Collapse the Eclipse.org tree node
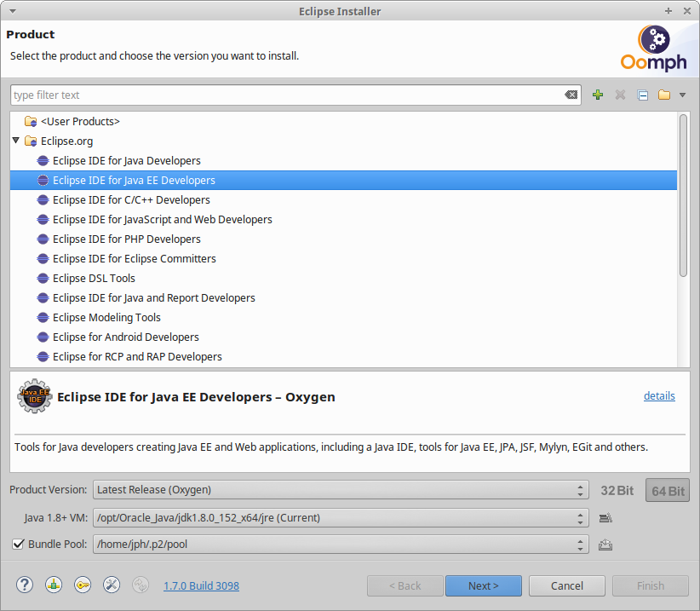700x611 pixels. [x=16, y=141]
